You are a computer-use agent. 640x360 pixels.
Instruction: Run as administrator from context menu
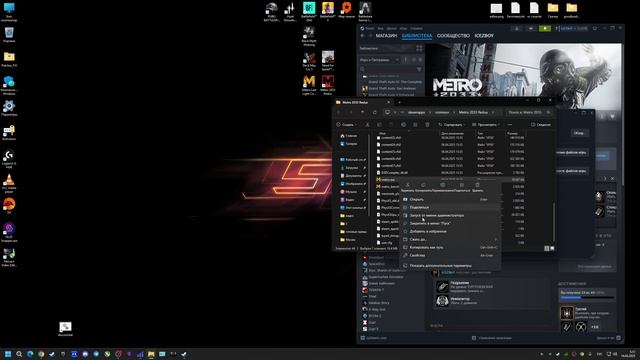point(450,216)
